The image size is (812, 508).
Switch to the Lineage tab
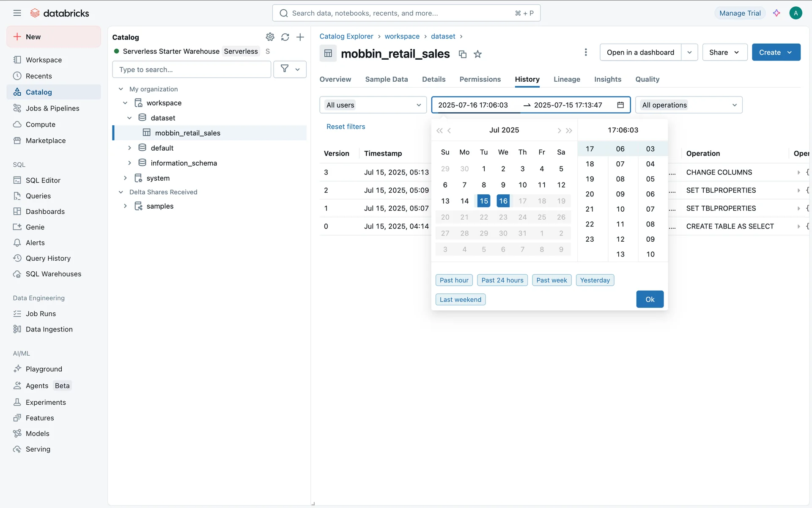tap(567, 79)
